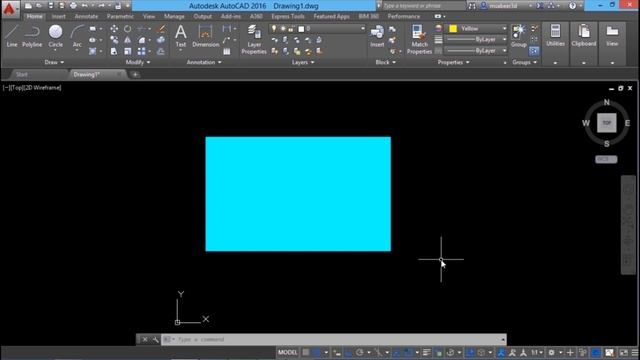
Task: Click the WCS button under ViewCube
Action: point(606,159)
